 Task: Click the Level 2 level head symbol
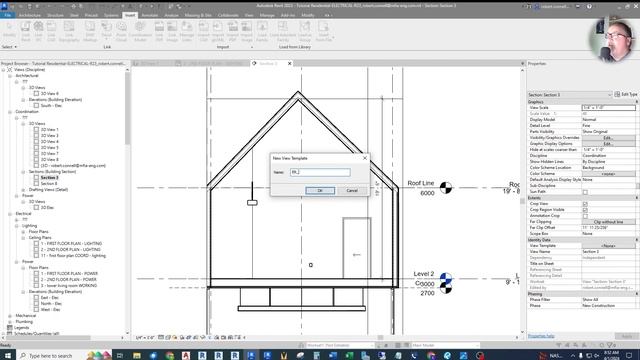tap(446, 279)
